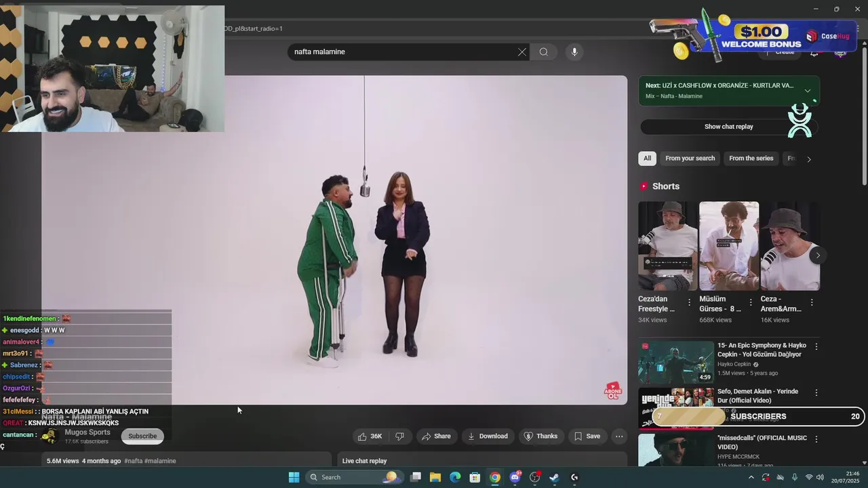Select the From the series chip
Image resolution: width=868 pixels, height=488 pixels.
click(751, 159)
